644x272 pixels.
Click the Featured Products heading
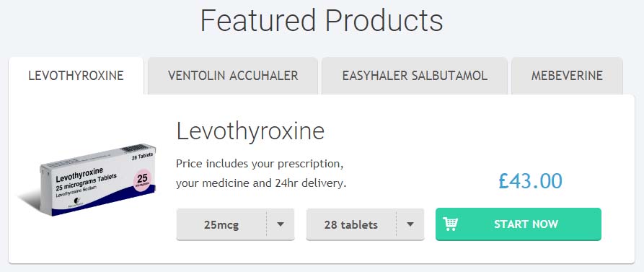pos(322,20)
